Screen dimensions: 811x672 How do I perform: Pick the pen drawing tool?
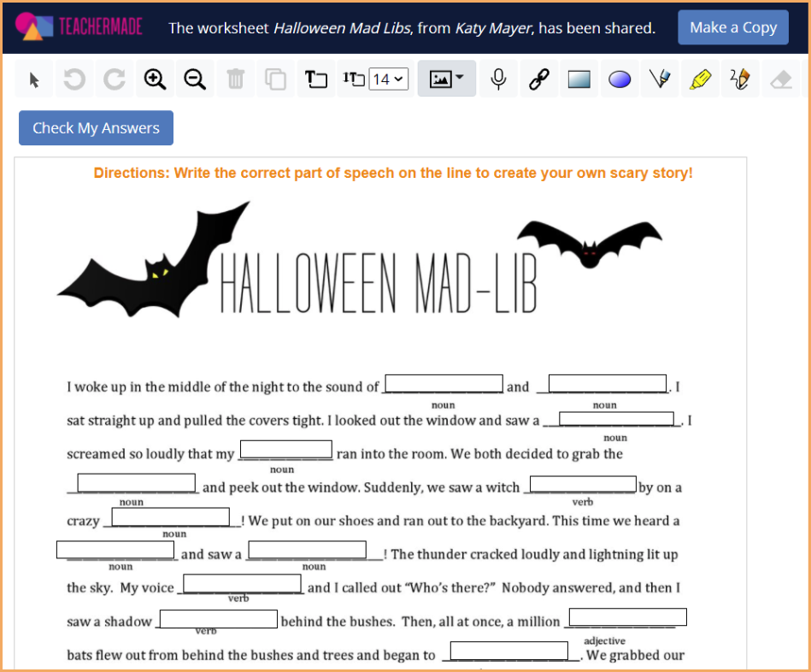pyautogui.click(x=659, y=79)
